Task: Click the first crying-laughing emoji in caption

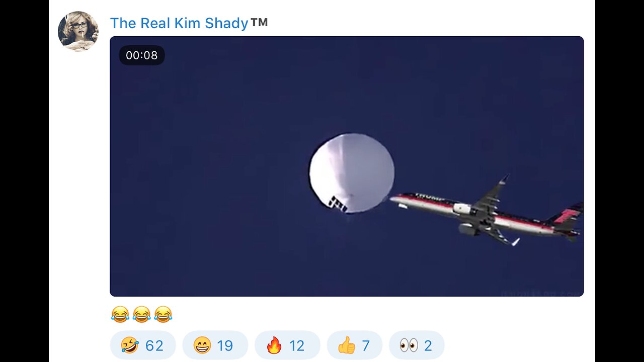Action: (x=120, y=315)
